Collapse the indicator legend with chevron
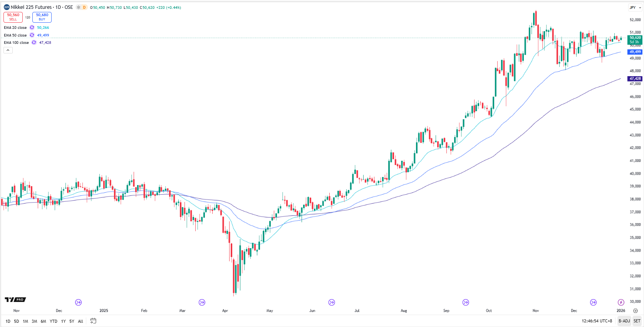The width and height of the screenshot is (644, 327). coord(8,50)
